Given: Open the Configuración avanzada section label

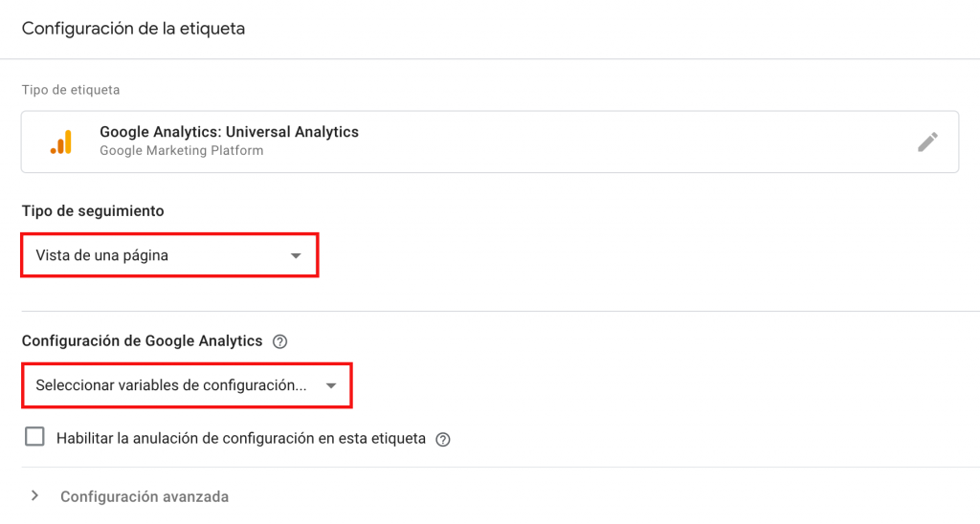Looking at the screenshot, I should click(145, 497).
